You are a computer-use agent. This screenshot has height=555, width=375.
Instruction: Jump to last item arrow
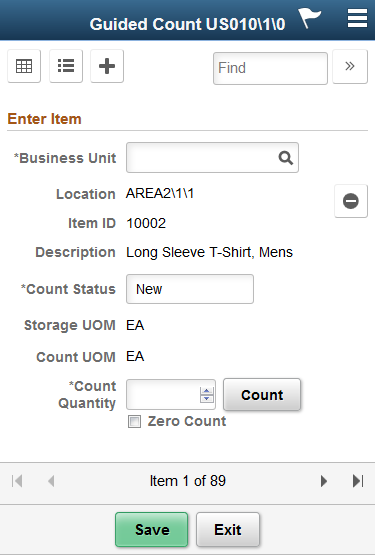358,481
